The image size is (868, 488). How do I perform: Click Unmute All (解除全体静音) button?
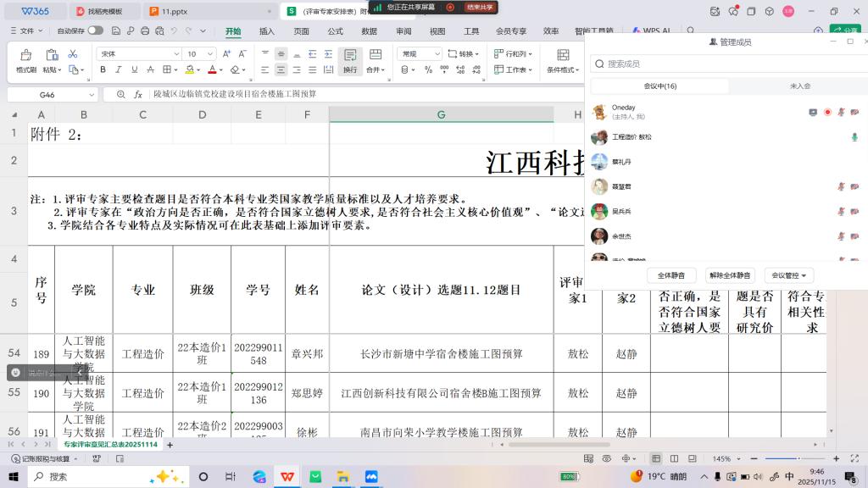[x=730, y=275]
